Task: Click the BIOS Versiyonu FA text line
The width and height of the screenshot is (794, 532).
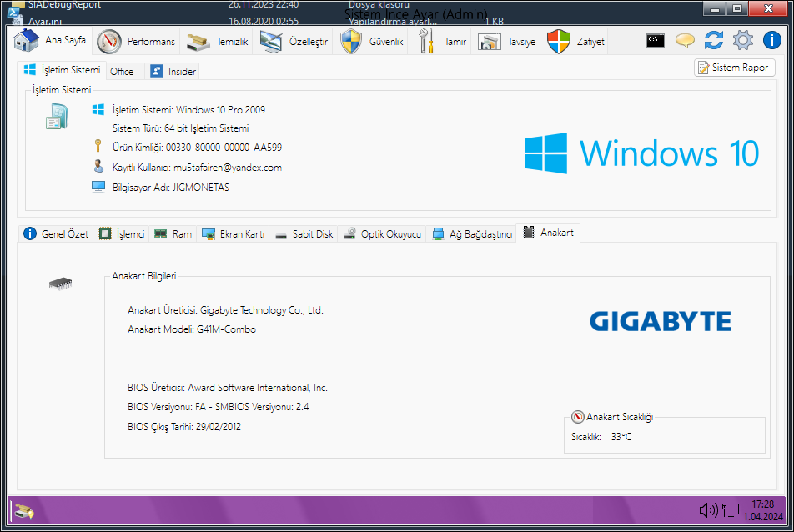Action: 219,407
